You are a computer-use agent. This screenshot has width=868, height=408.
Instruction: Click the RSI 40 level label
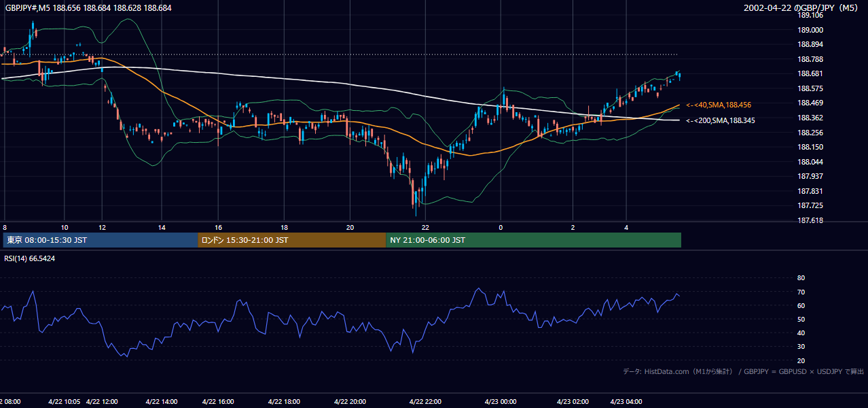point(801,333)
